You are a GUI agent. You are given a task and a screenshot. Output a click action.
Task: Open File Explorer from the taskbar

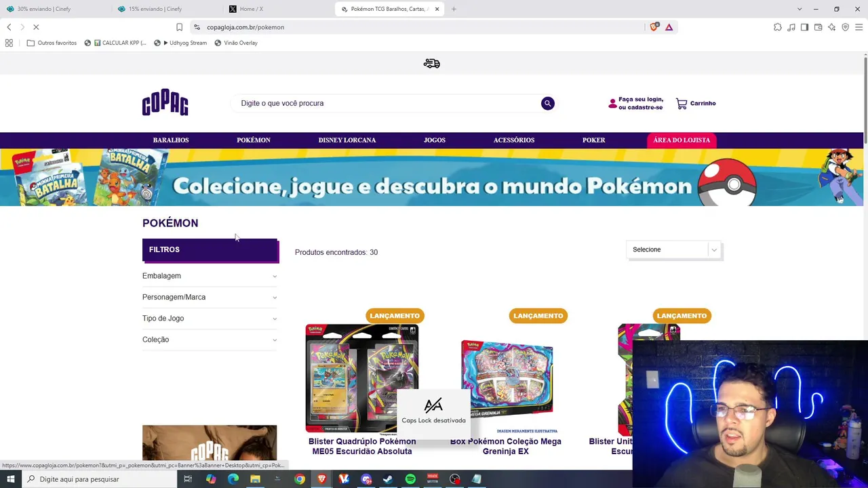[x=255, y=479]
